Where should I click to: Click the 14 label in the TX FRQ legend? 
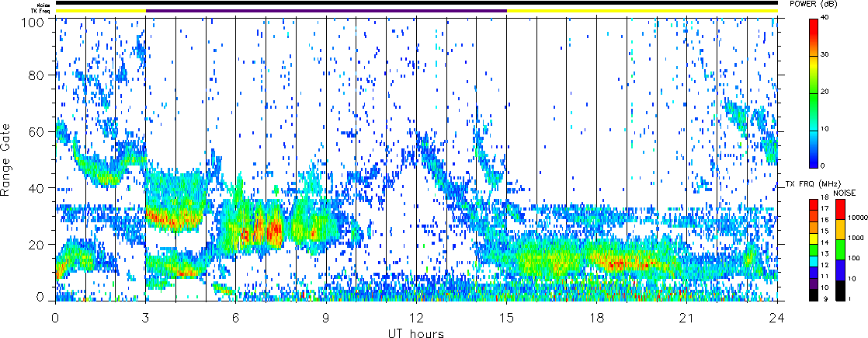(824, 242)
